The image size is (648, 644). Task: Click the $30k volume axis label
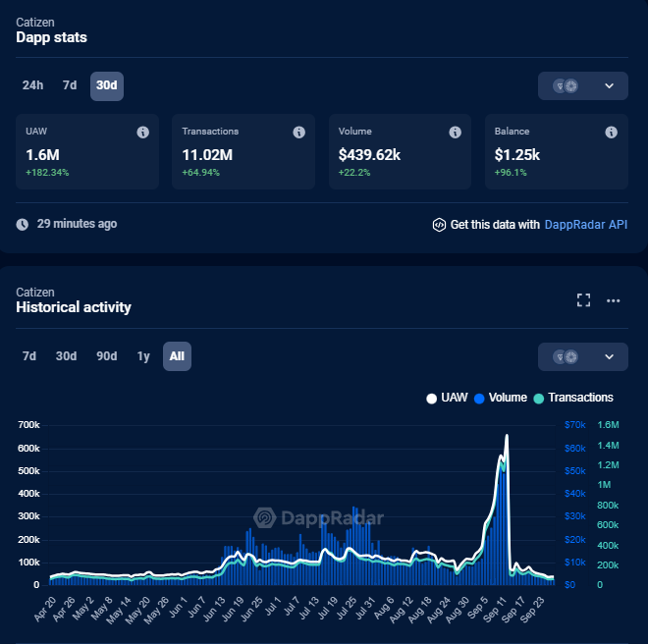tap(574, 516)
